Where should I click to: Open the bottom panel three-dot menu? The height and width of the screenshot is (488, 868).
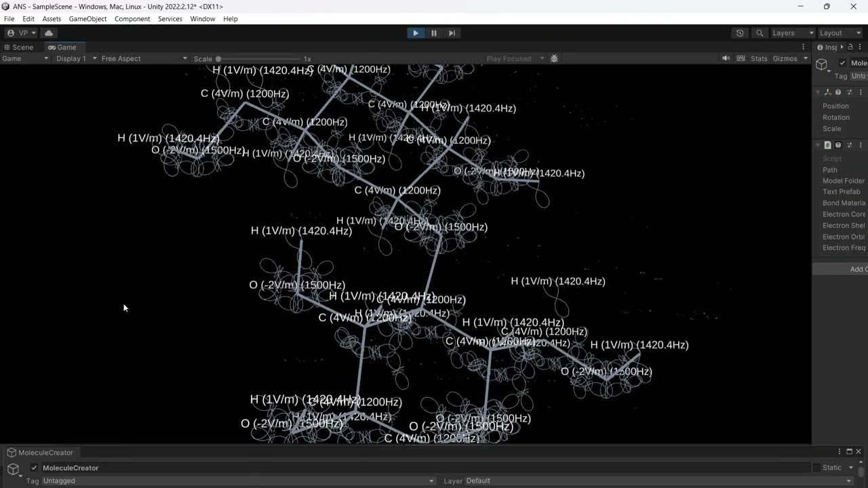[x=839, y=452]
